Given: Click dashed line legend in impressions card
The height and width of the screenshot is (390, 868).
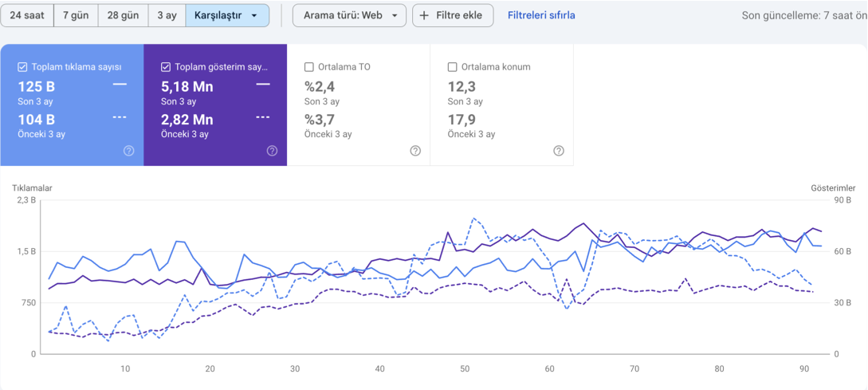Looking at the screenshot, I should 263,117.
